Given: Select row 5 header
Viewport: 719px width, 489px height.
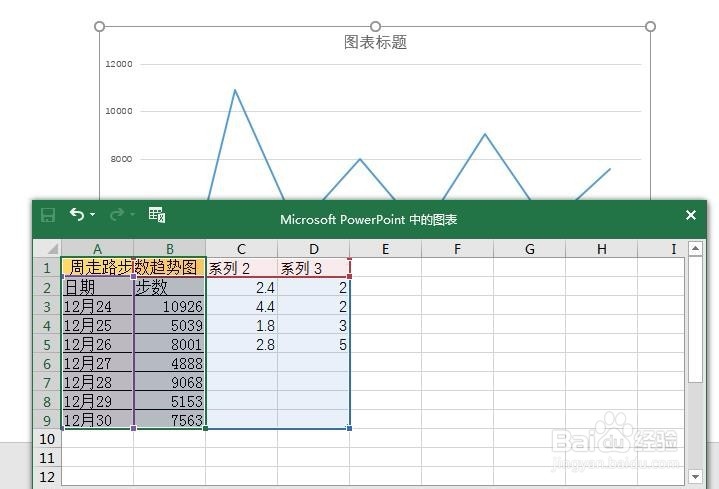Looking at the screenshot, I should point(47,344).
